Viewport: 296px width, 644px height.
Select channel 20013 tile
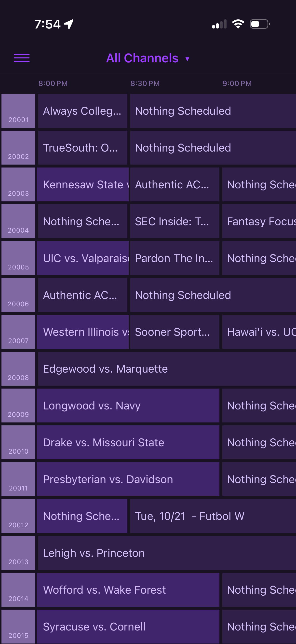18,553
